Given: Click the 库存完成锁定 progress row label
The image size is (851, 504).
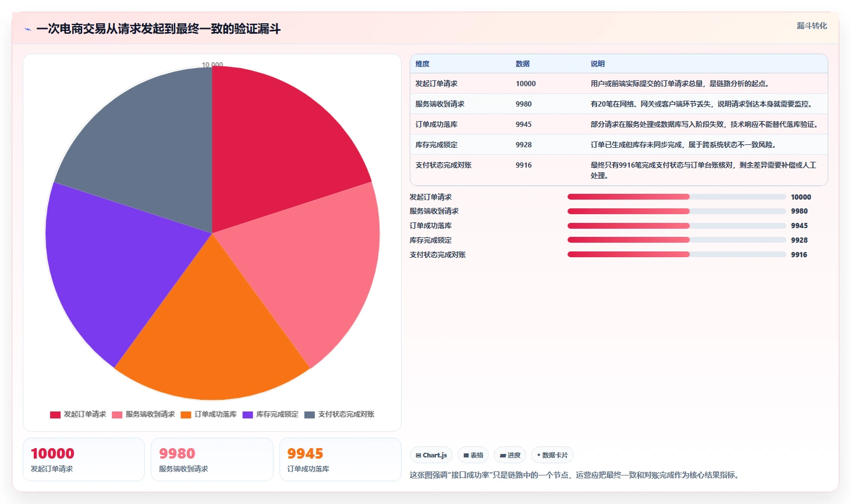Looking at the screenshot, I should click(x=431, y=240).
